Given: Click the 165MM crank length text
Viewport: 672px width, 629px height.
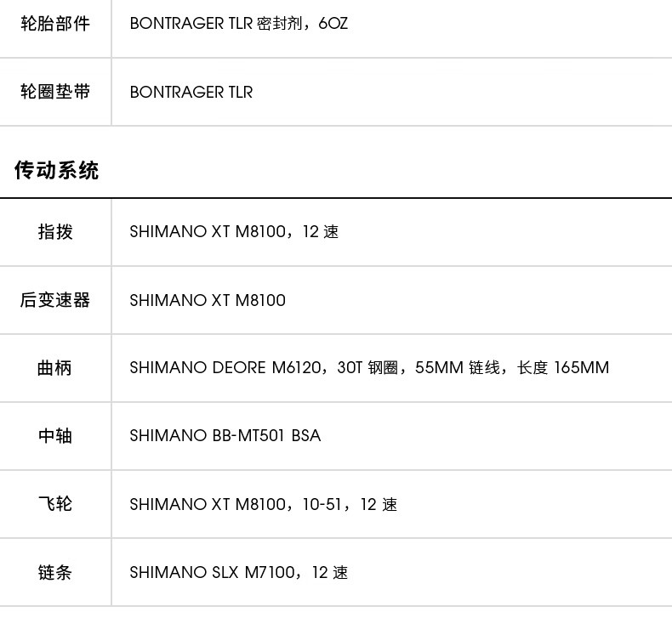Looking at the screenshot, I should pyautogui.click(x=581, y=368).
